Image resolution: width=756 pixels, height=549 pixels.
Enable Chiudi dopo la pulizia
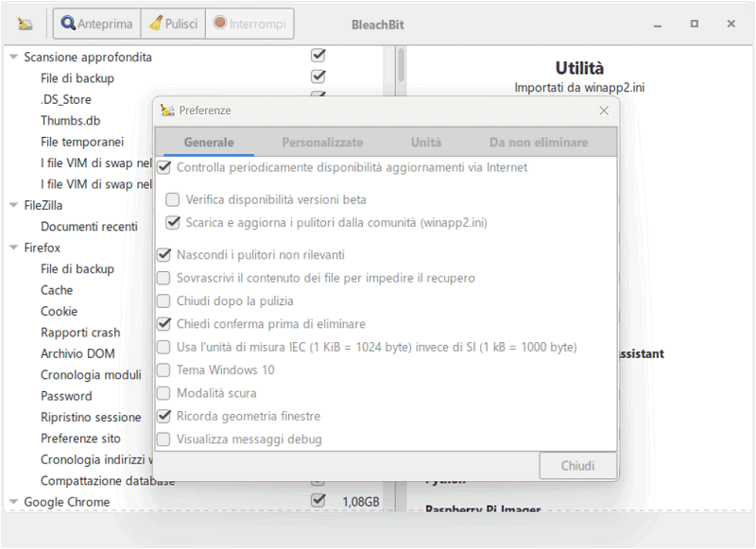[x=163, y=300]
